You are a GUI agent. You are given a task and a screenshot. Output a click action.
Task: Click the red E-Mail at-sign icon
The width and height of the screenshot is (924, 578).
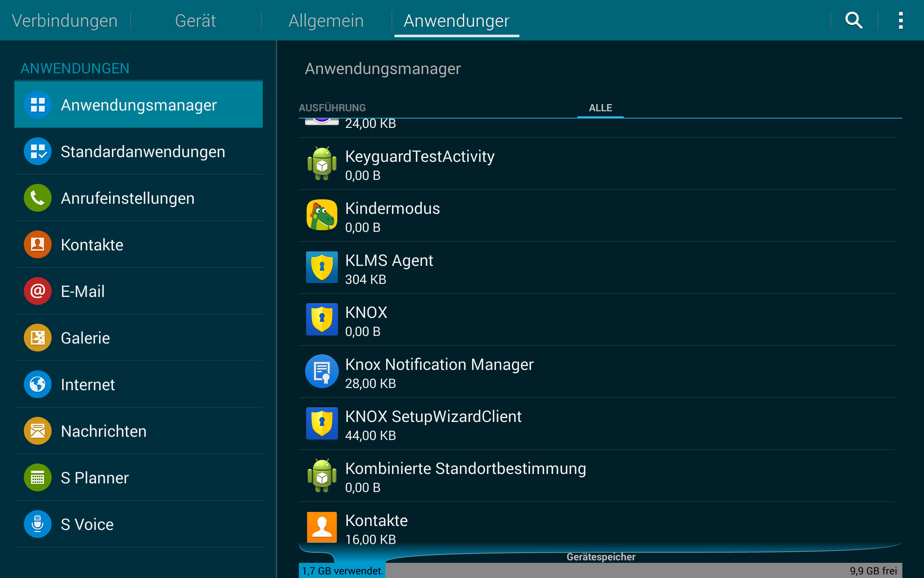[x=38, y=291]
